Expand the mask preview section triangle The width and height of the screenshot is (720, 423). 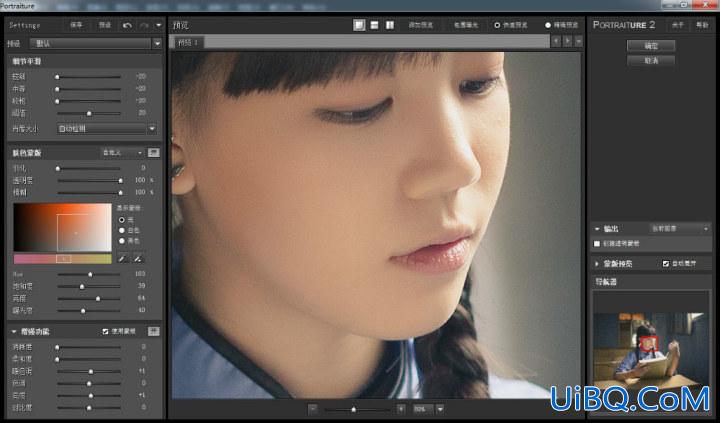coord(597,264)
